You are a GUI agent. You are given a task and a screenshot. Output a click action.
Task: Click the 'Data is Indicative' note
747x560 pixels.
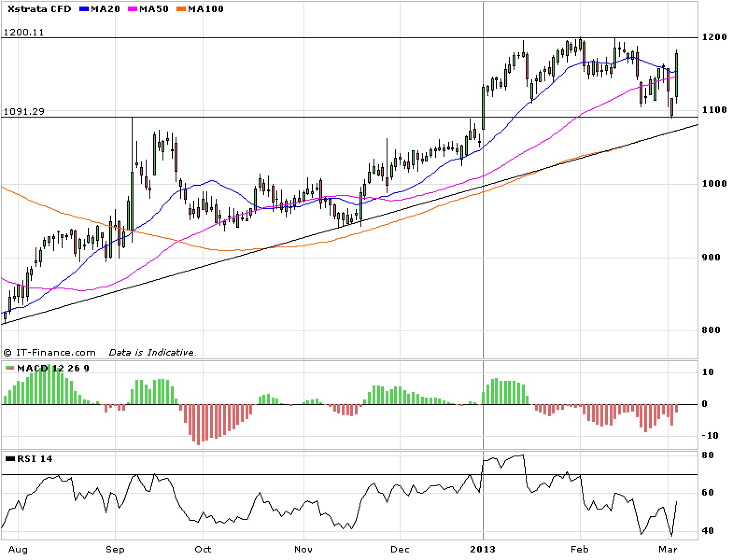(x=153, y=352)
